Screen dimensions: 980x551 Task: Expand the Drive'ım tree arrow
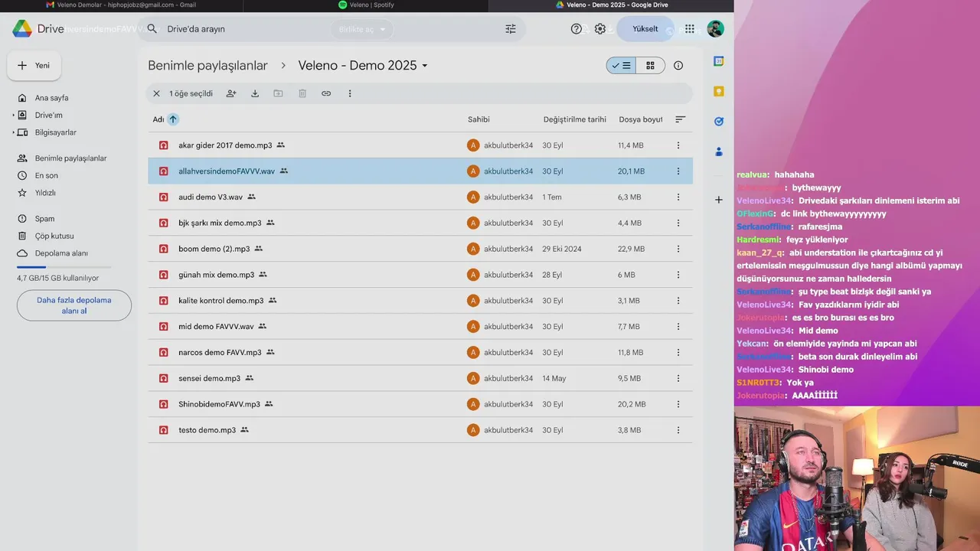coord(13,116)
